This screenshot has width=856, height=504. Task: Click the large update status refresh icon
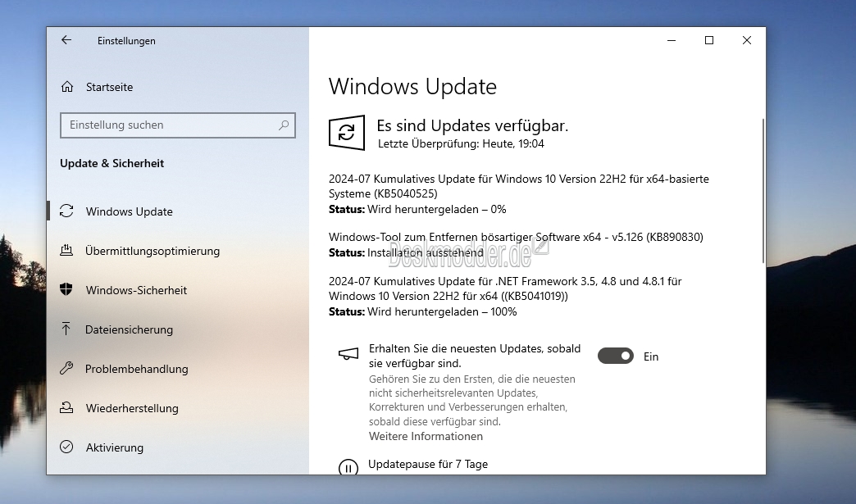pyautogui.click(x=347, y=133)
